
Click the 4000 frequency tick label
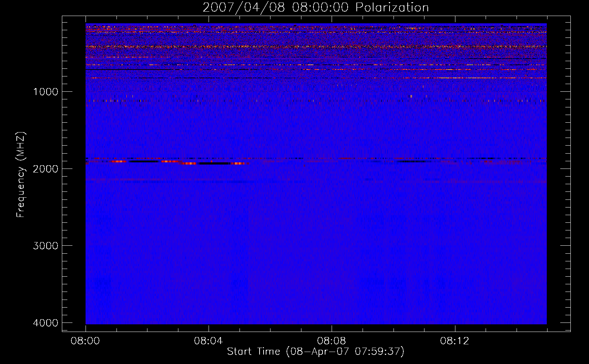(x=46, y=323)
